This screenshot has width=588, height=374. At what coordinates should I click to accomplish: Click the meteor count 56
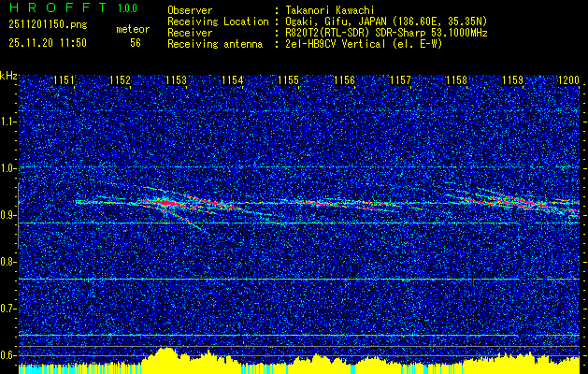click(x=136, y=43)
